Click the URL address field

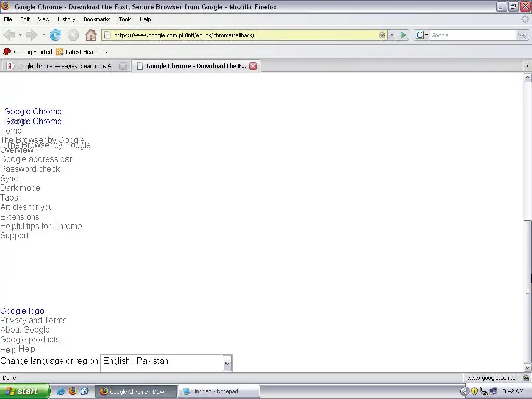click(244, 35)
